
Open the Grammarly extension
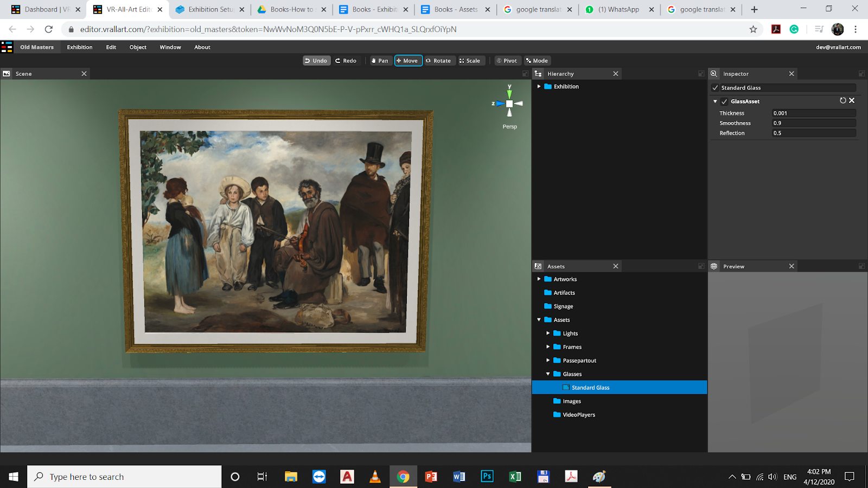click(794, 29)
